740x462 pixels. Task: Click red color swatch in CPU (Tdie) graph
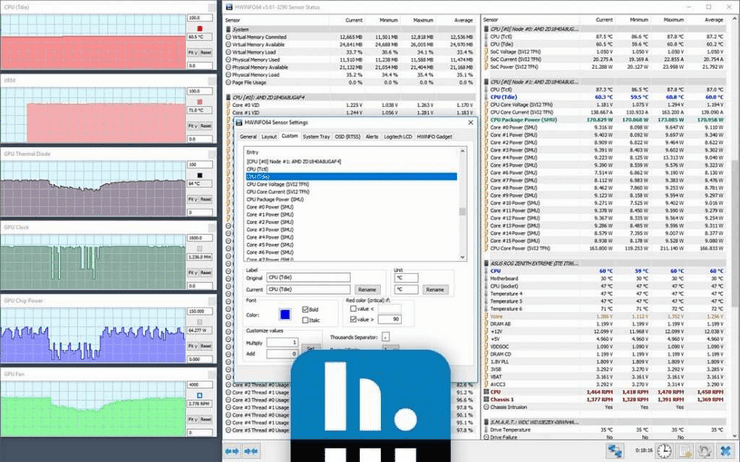[x=200, y=28]
